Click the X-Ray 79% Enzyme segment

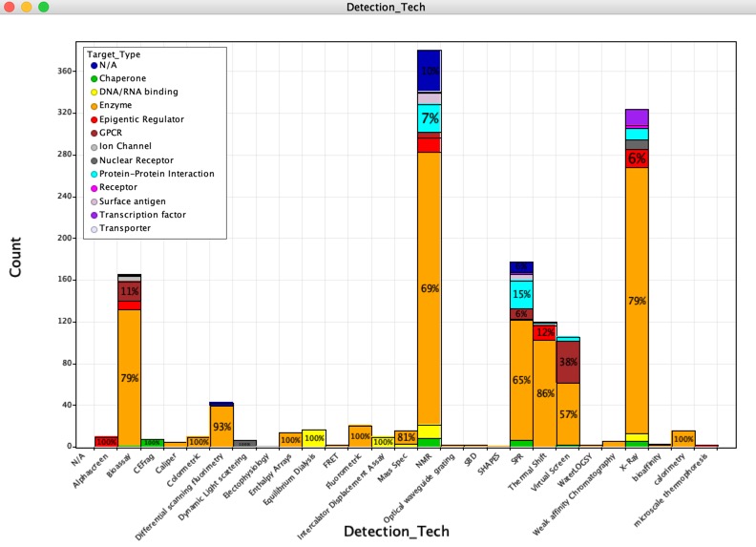pos(637,301)
